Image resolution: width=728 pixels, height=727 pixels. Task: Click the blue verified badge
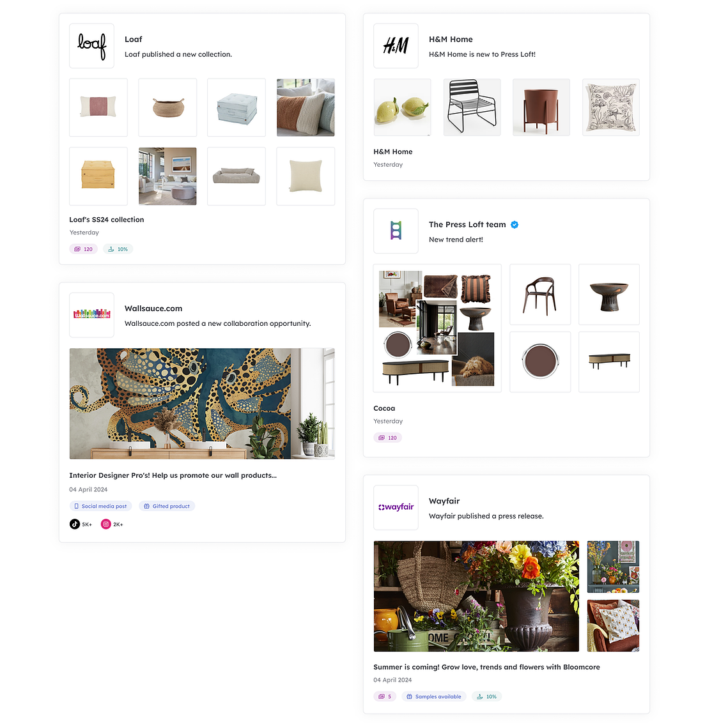point(515,224)
